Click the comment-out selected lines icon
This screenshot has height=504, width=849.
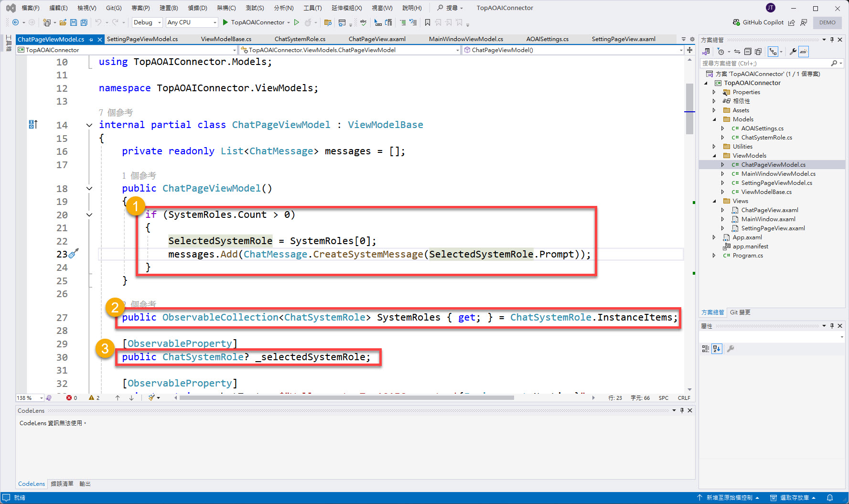click(x=403, y=22)
